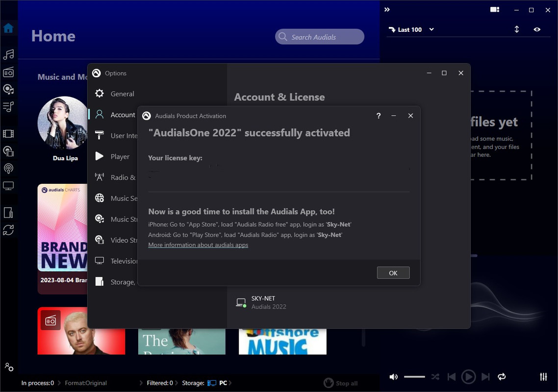Toggle shuffle playback
Screen dimensions: 558x392
435,377
